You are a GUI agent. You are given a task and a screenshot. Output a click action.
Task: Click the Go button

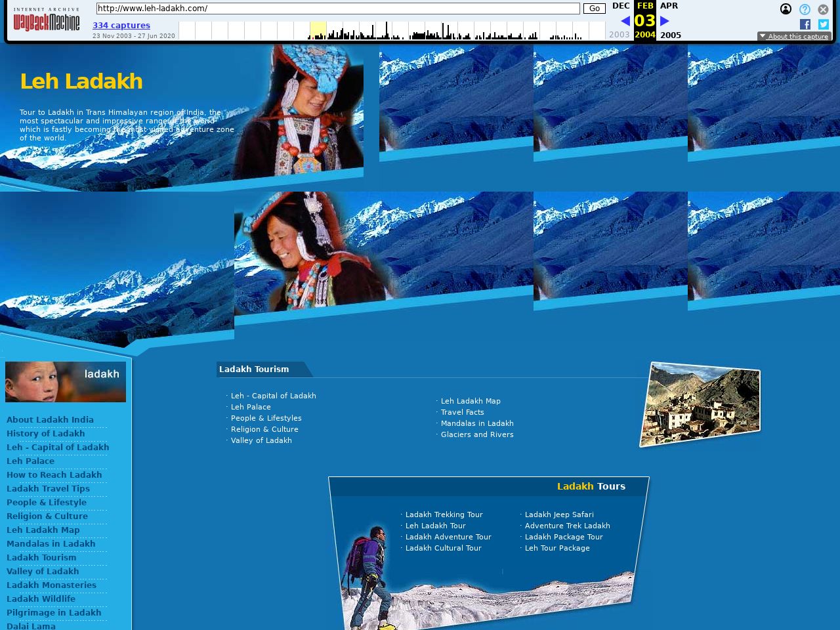(x=594, y=9)
